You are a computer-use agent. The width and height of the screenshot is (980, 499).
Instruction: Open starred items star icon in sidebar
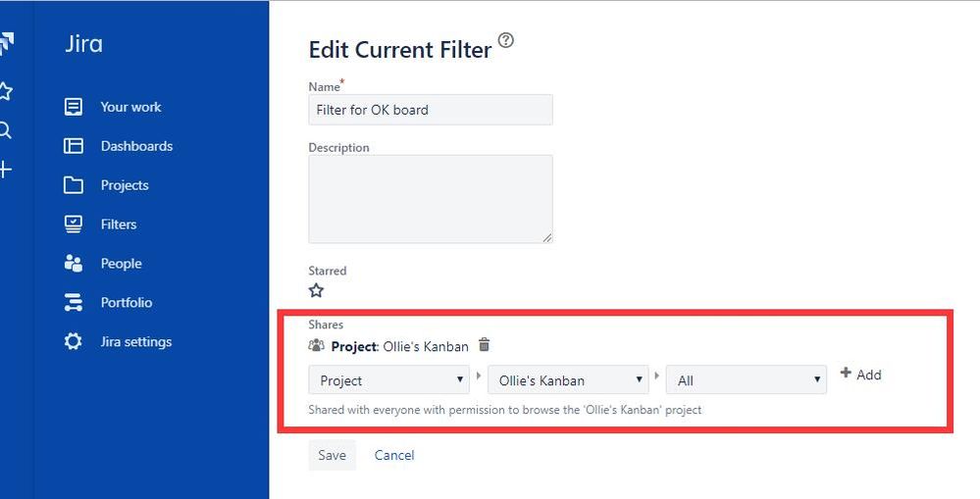5,91
